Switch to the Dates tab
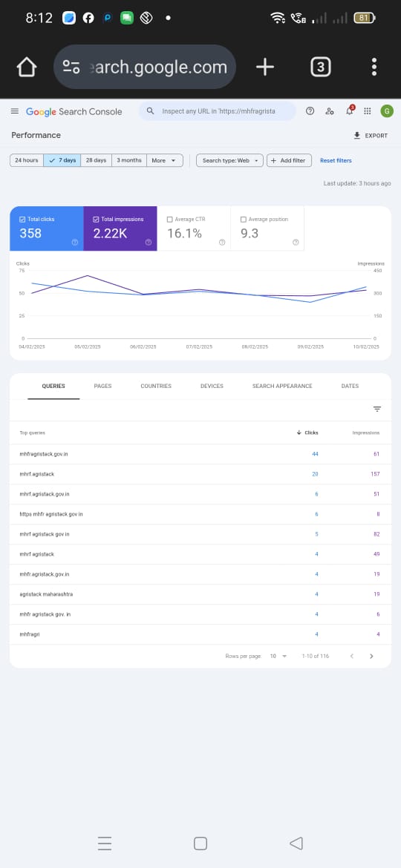The image size is (401, 868). (x=350, y=386)
